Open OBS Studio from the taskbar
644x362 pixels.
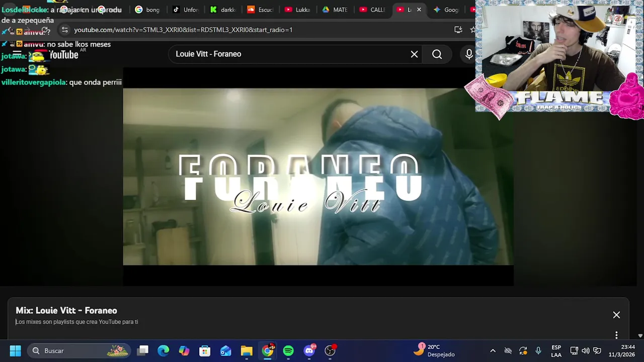click(330, 350)
